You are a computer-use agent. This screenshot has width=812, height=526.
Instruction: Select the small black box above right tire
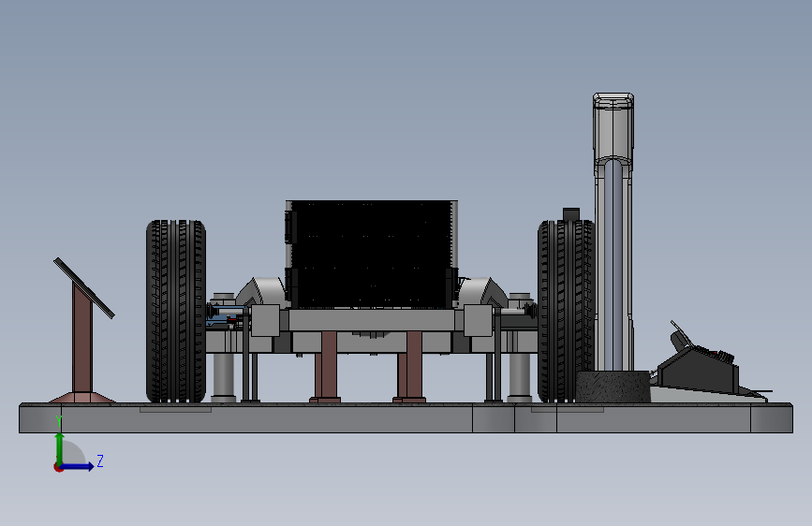click(571, 214)
